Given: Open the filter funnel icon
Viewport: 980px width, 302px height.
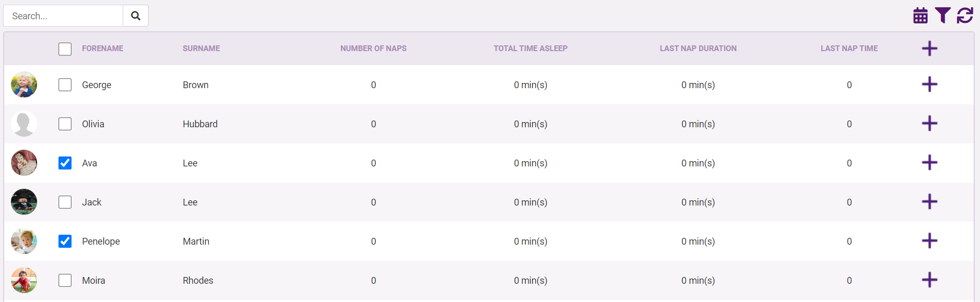Looking at the screenshot, I should [x=942, y=16].
